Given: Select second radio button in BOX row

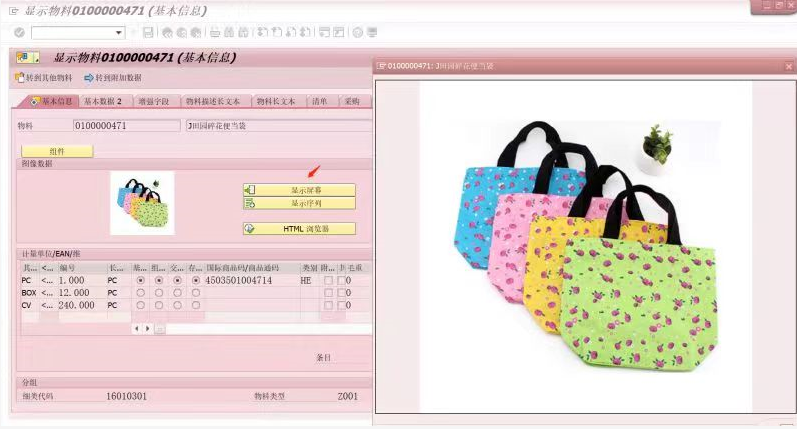Looking at the screenshot, I should point(159,293).
